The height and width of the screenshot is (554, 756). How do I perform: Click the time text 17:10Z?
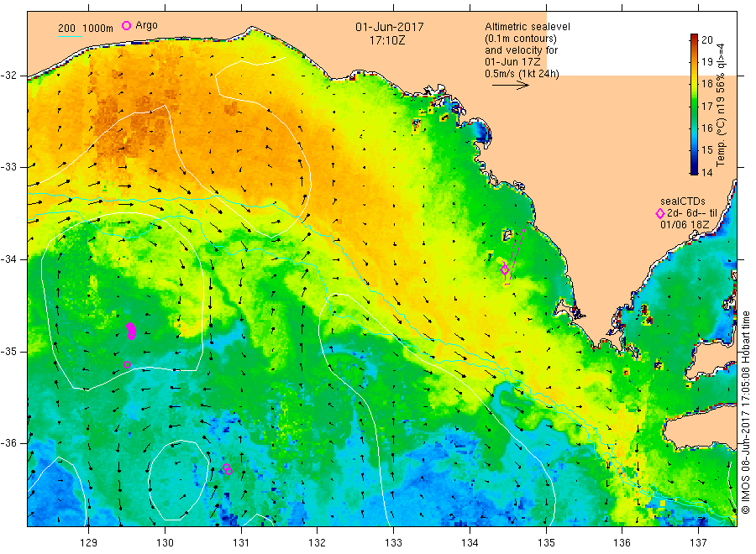(x=387, y=40)
